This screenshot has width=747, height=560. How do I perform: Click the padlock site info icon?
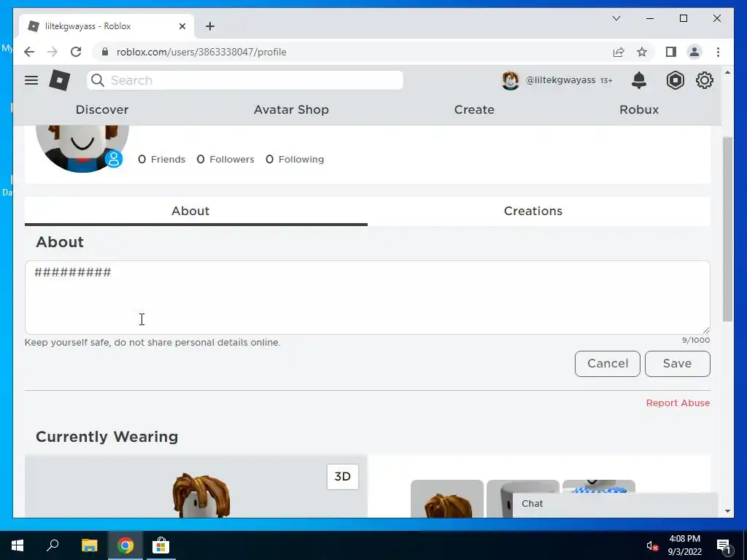[105, 52]
